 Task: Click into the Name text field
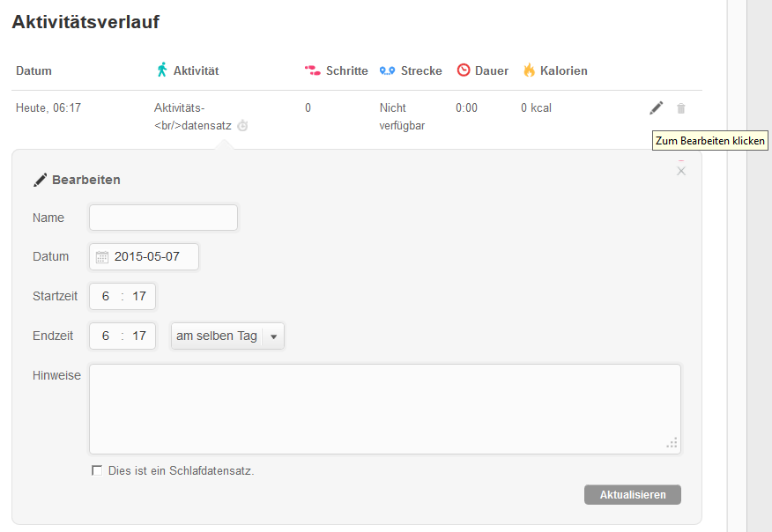pos(163,218)
